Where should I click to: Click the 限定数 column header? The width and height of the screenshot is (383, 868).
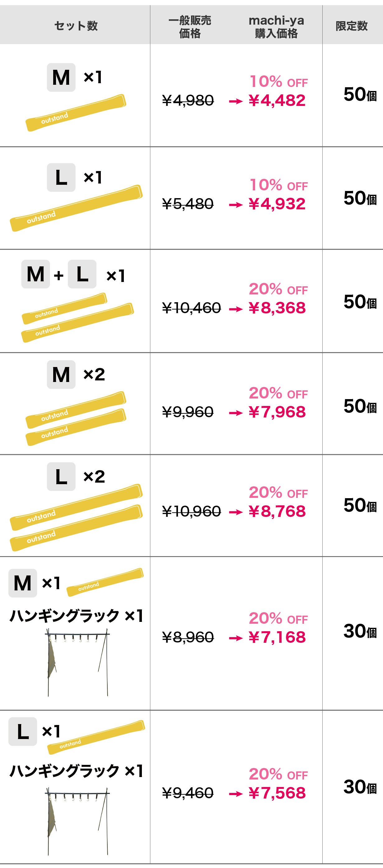click(x=351, y=26)
